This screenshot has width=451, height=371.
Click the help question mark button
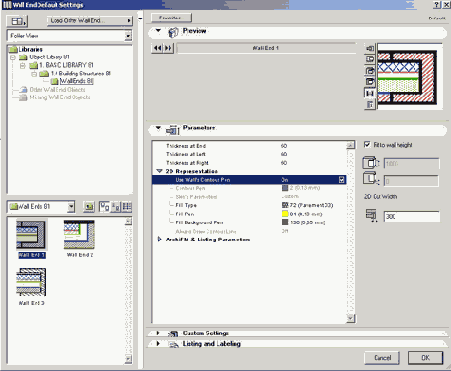(437, 5)
